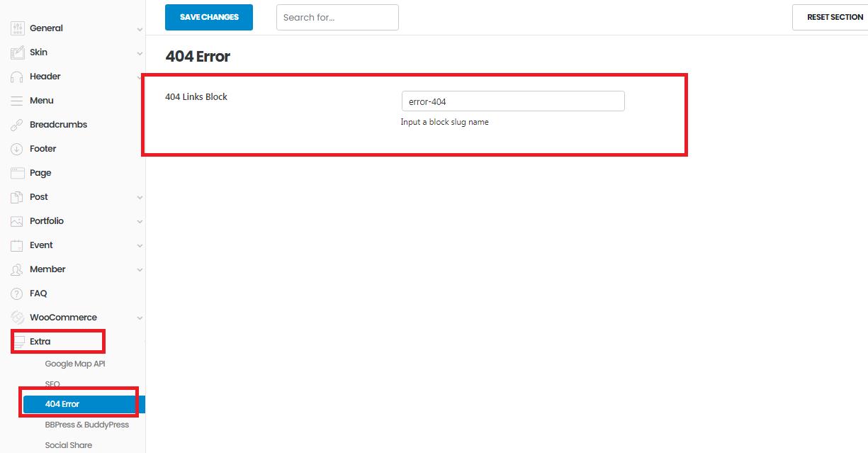Select the 404 Error submenu item
This screenshot has height=453, width=868.
coord(84,404)
